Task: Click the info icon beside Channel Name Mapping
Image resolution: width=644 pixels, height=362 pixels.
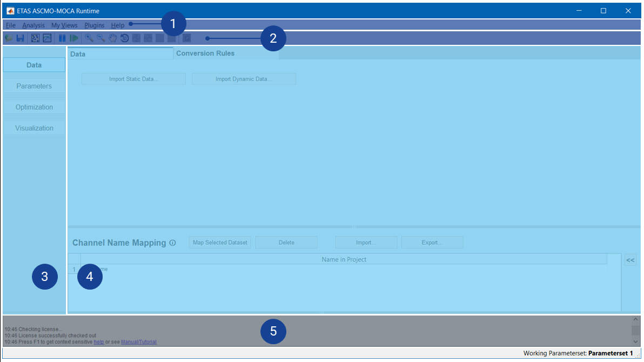Action: 172,243
